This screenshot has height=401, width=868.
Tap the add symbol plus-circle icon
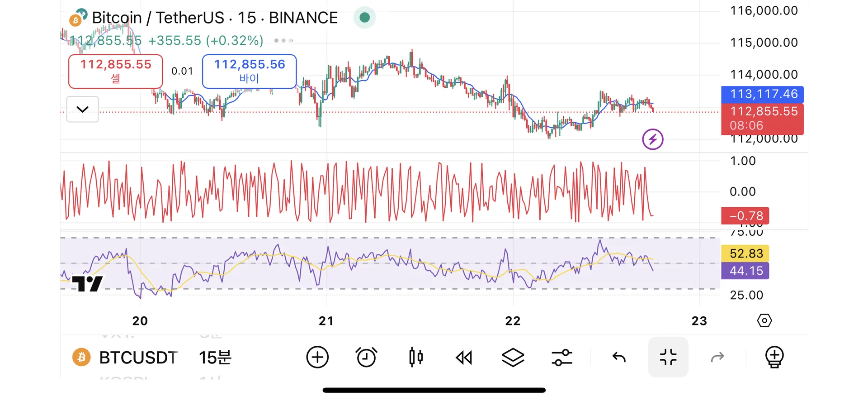[x=317, y=357]
